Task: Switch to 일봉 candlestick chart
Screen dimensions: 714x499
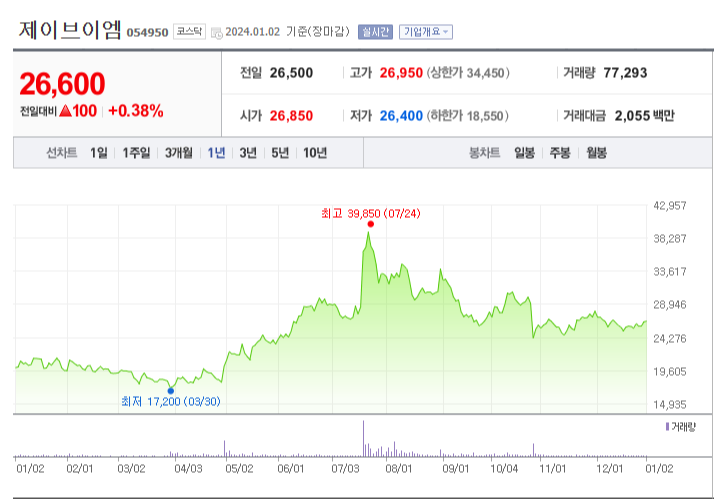Action: click(x=524, y=153)
